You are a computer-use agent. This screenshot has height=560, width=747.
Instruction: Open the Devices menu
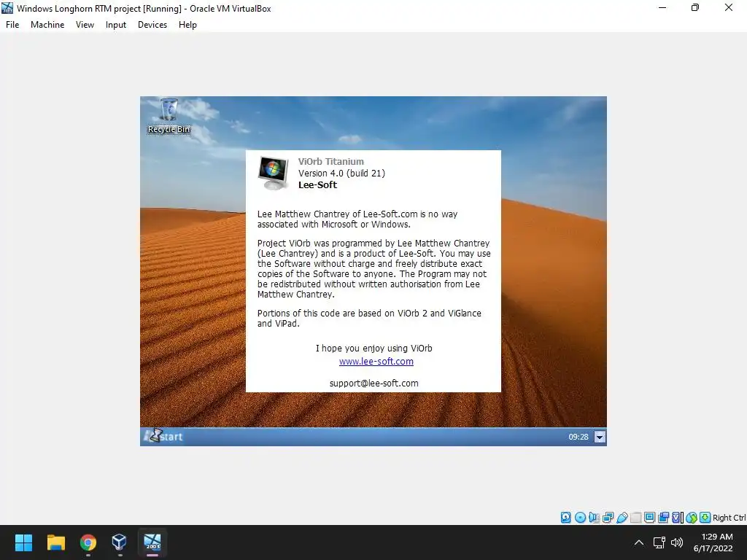coord(152,25)
